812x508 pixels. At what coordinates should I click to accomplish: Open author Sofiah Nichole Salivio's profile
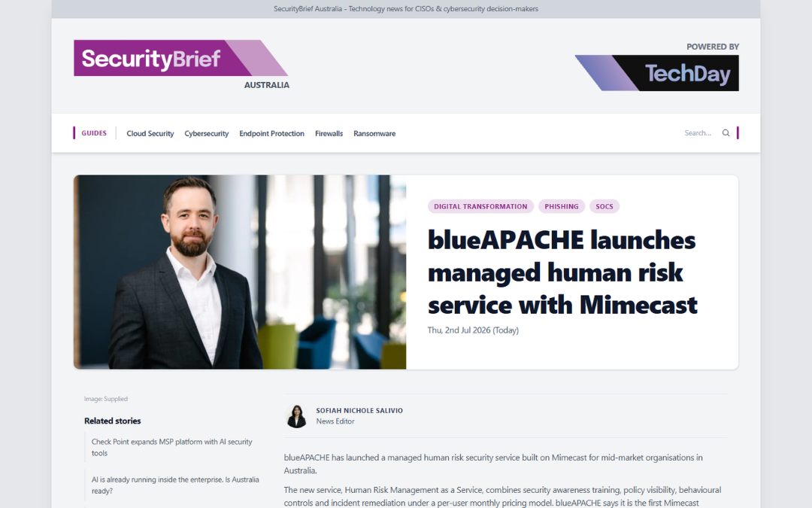359,411
